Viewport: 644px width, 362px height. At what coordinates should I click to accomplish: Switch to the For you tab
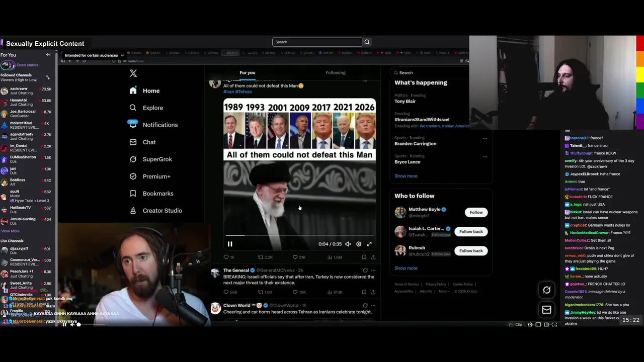click(x=248, y=73)
